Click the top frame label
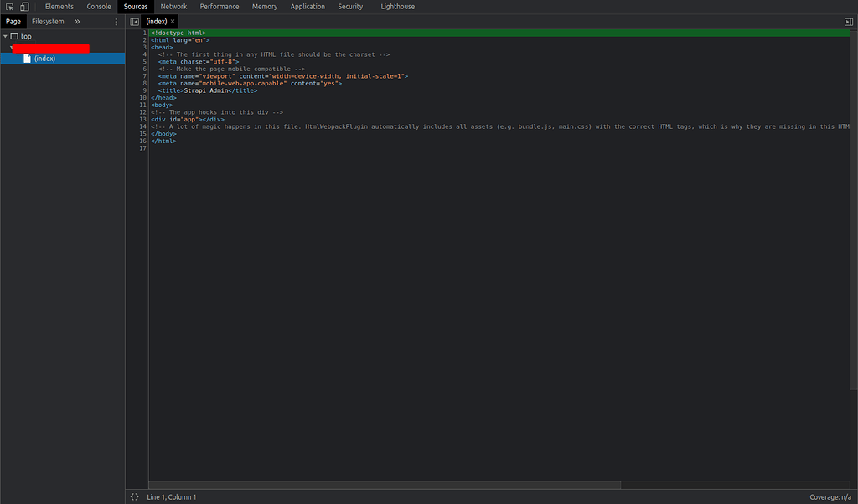Screen dimensions: 858x504 pyautogui.click(x=26, y=36)
